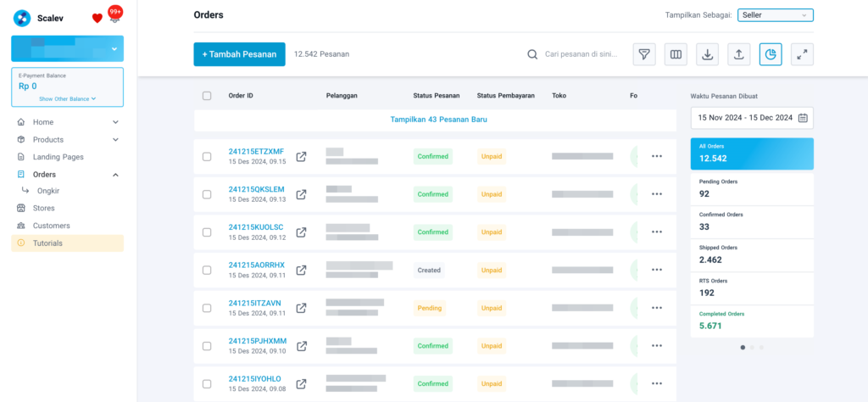Screen dimensions: 868x402
Task: Click the upload orders icon button
Action: [739, 54]
